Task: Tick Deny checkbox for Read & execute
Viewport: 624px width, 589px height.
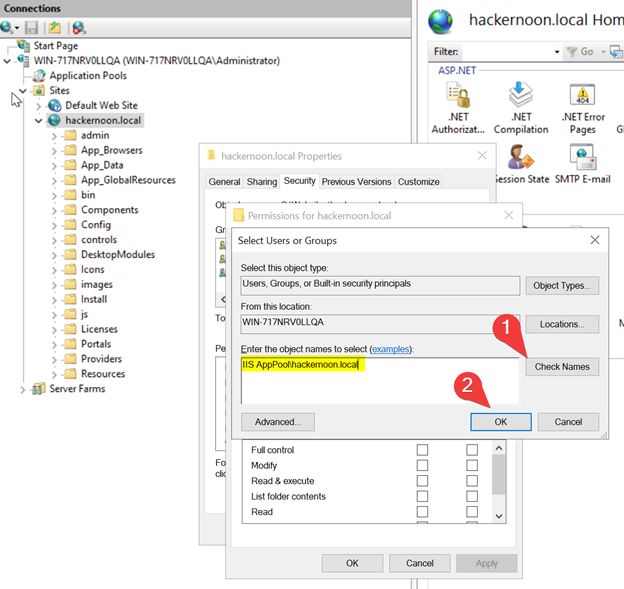Action: (472, 481)
